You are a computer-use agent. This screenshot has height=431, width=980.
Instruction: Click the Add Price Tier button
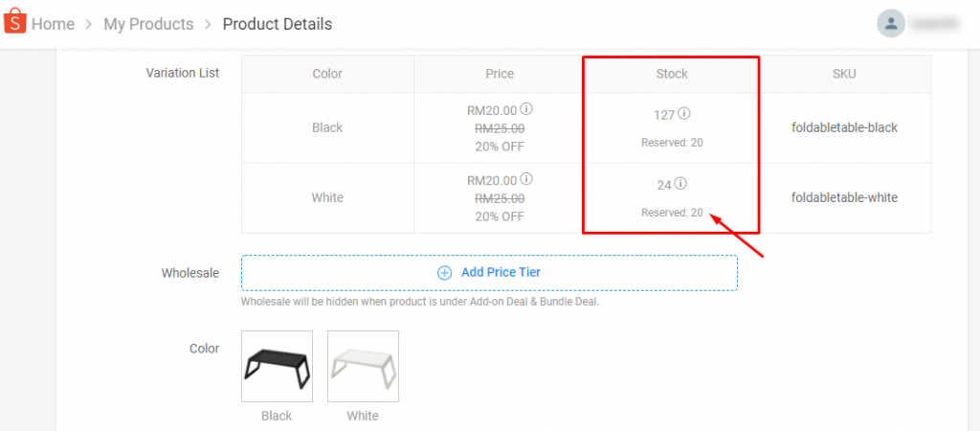tap(489, 273)
